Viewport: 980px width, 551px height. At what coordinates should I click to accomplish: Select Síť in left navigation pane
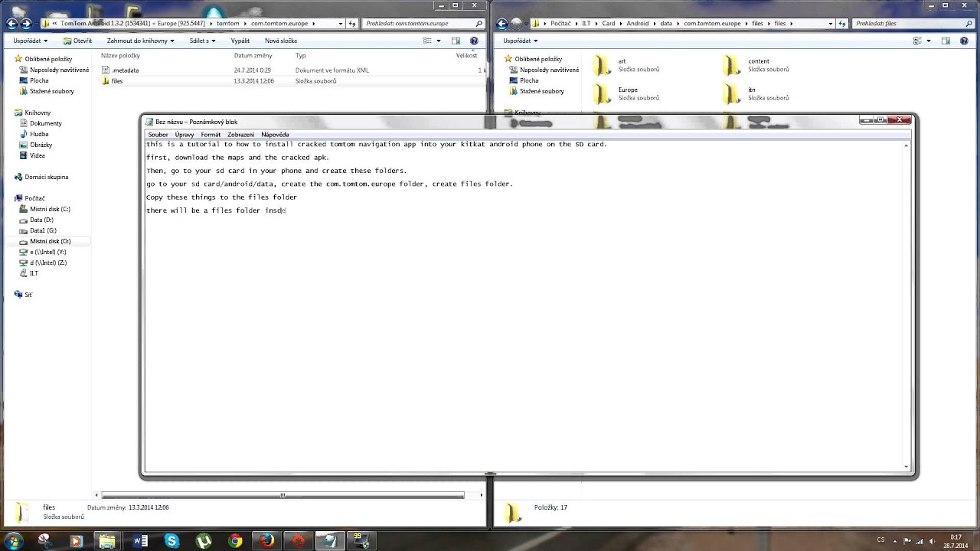[28, 295]
